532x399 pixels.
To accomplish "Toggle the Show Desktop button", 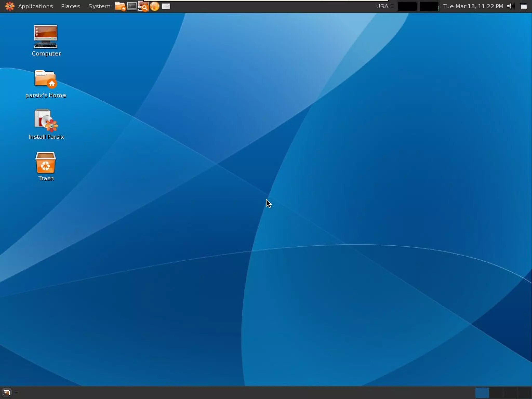I will point(6,393).
